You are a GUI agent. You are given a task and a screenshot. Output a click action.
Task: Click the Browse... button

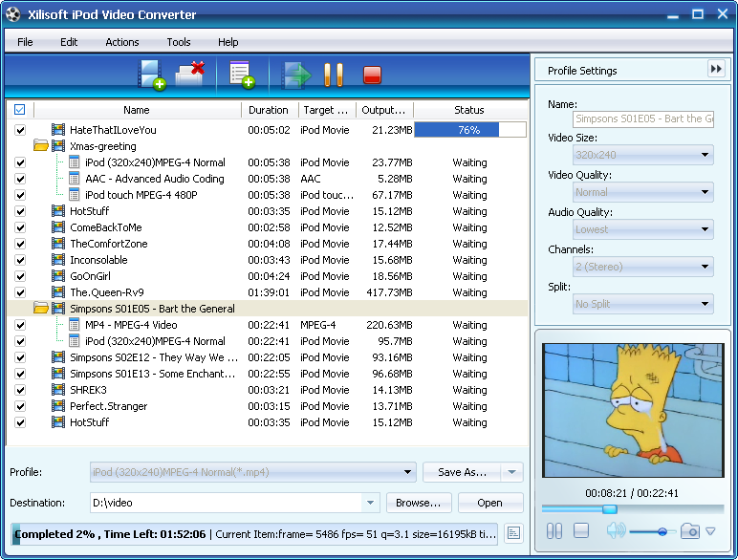pyautogui.click(x=419, y=503)
